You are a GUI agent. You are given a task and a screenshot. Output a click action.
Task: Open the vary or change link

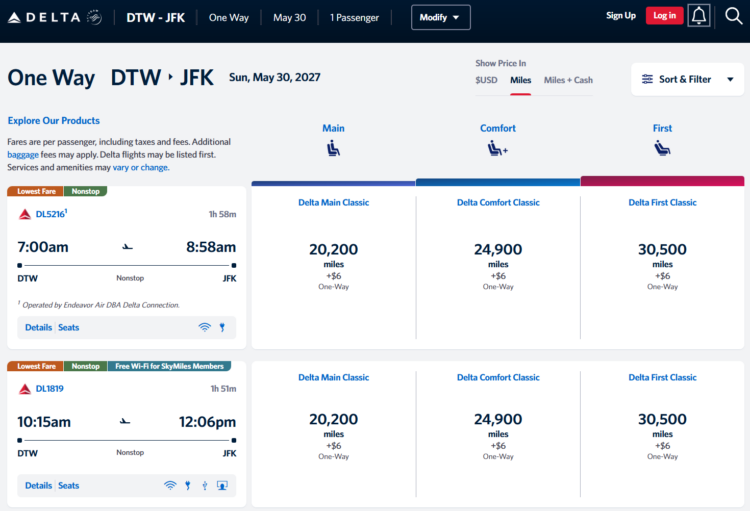click(141, 167)
